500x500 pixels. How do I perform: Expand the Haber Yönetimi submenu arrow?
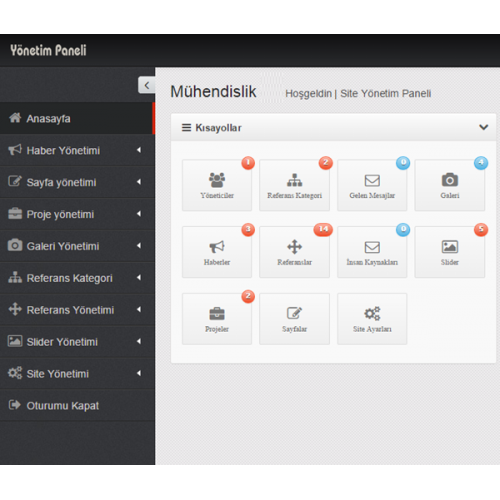(139, 150)
